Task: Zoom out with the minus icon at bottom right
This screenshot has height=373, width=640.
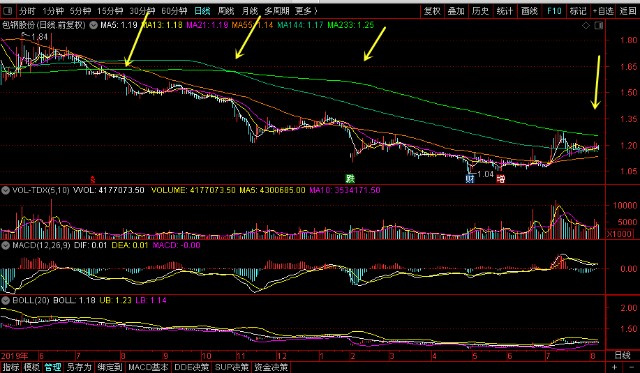Action: click(632, 367)
